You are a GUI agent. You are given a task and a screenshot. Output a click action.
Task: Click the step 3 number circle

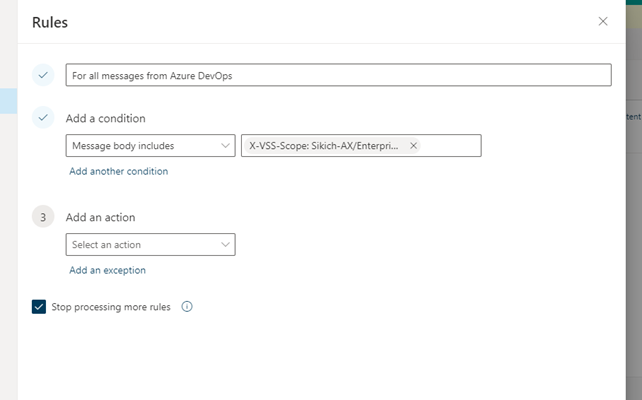click(x=43, y=217)
